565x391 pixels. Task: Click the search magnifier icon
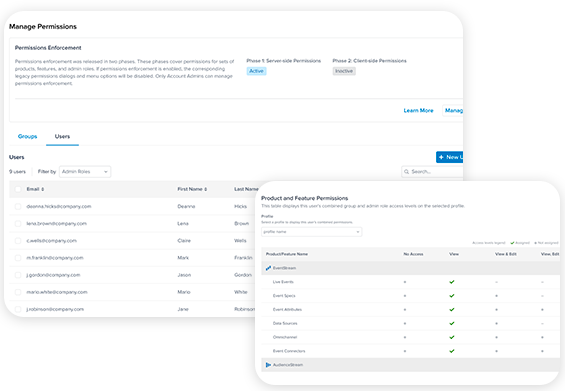(406, 172)
